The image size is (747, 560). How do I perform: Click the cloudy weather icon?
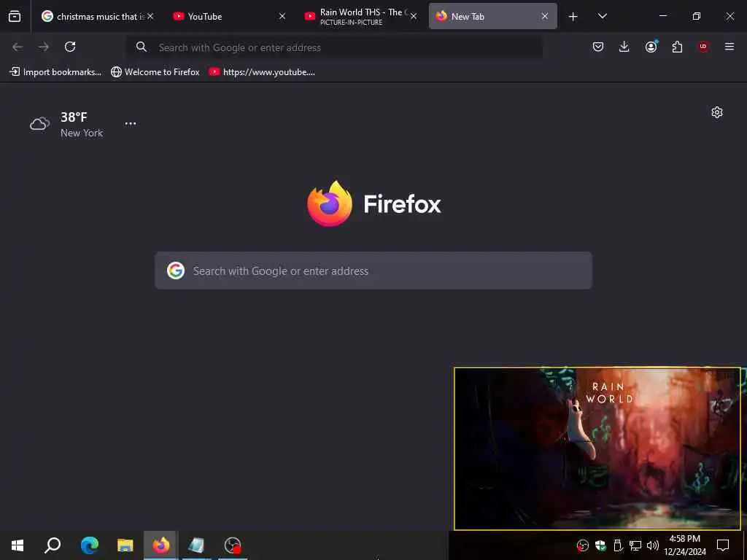pyautogui.click(x=40, y=124)
